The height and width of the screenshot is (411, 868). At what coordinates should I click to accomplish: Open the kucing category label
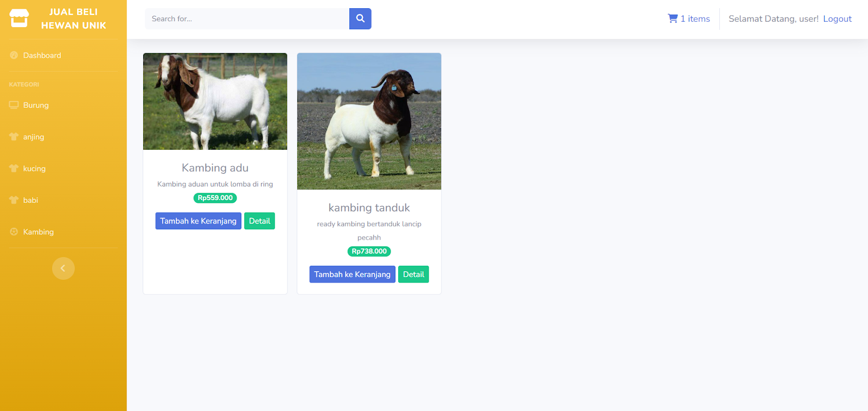point(34,169)
